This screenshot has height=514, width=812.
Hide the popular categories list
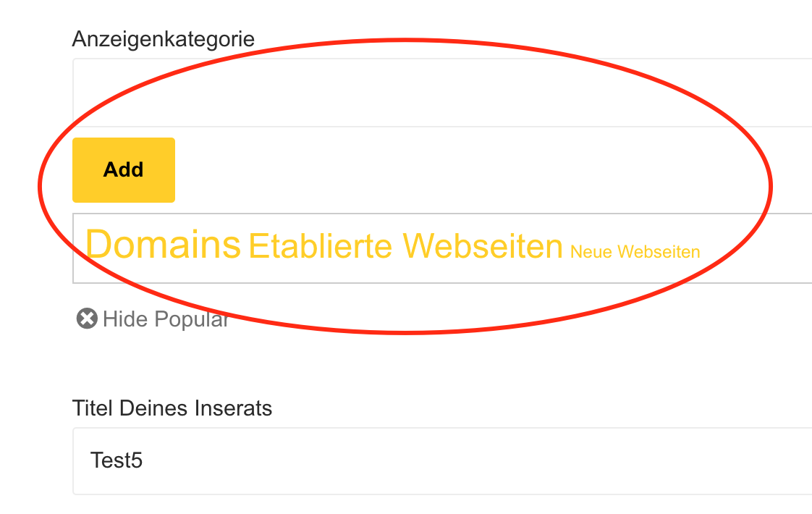(153, 319)
